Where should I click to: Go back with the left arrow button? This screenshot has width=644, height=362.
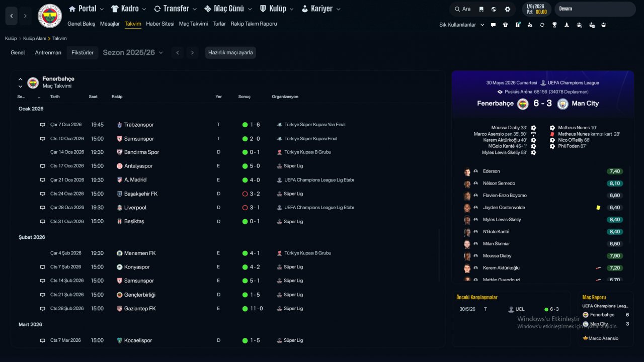coord(12,16)
